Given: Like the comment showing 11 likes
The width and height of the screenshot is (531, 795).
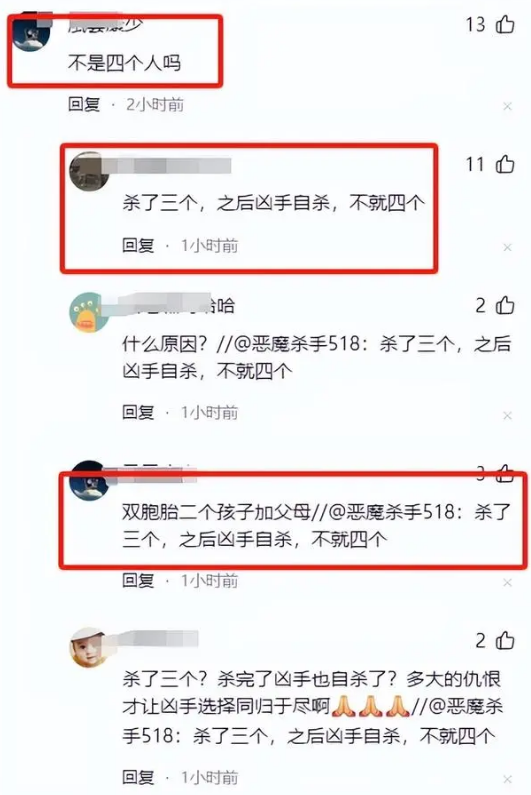Looking at the screenshot, I should coord(505,164).
